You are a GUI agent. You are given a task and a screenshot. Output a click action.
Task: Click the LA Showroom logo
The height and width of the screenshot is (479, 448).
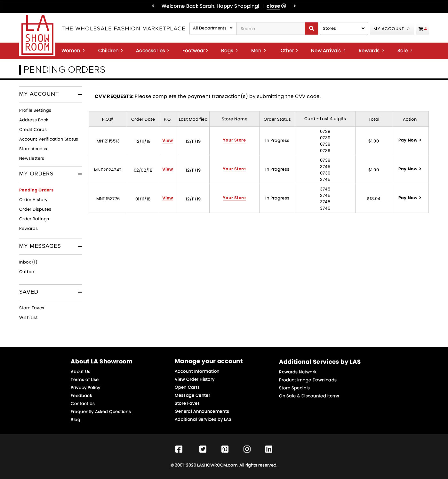coord(37,35)
